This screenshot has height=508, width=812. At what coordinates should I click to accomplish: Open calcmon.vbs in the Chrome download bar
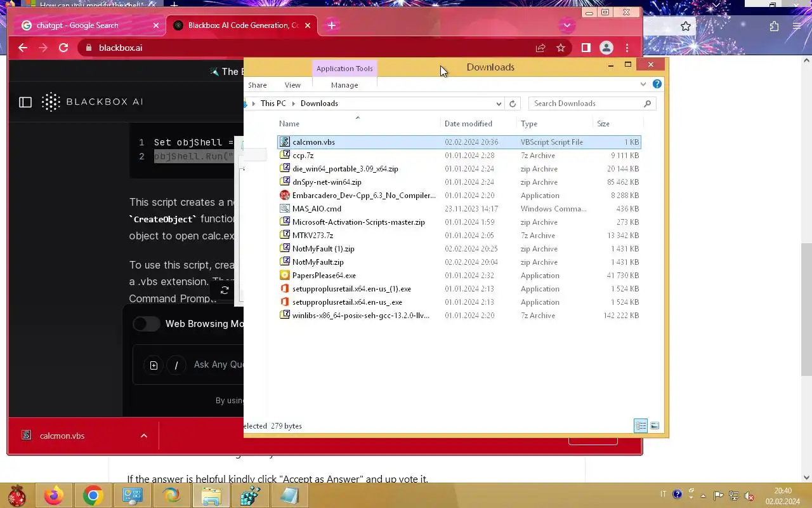pos(62,436)
